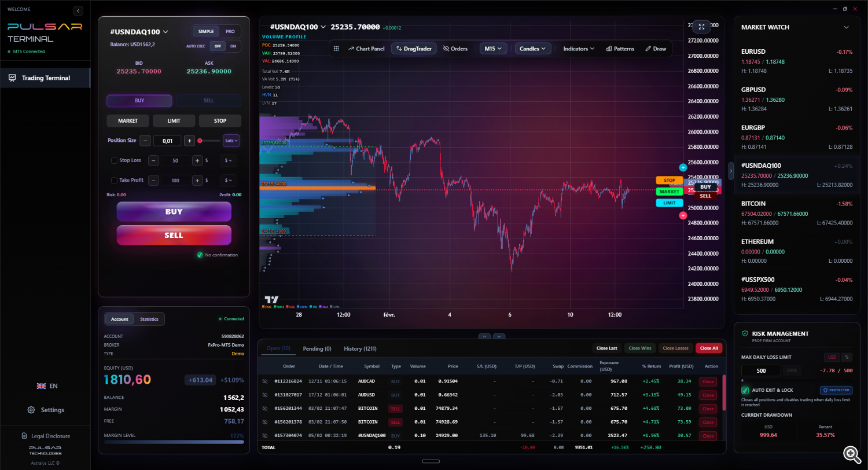Click the large SELL button
Viewport: 868px width, 470px height.
174,235
